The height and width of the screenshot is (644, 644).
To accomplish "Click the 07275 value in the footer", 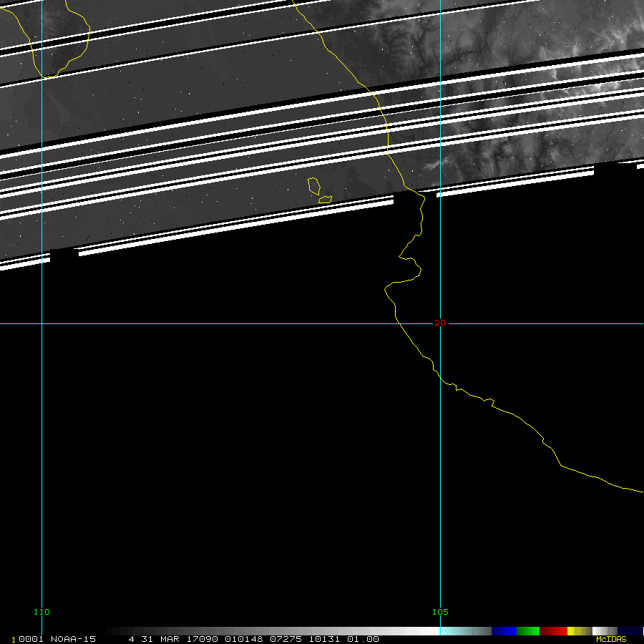I will (x=285, y=639).
